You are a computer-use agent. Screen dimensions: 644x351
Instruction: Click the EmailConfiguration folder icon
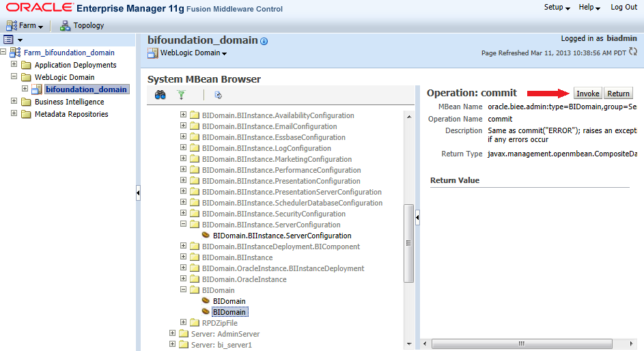[195, 126]
